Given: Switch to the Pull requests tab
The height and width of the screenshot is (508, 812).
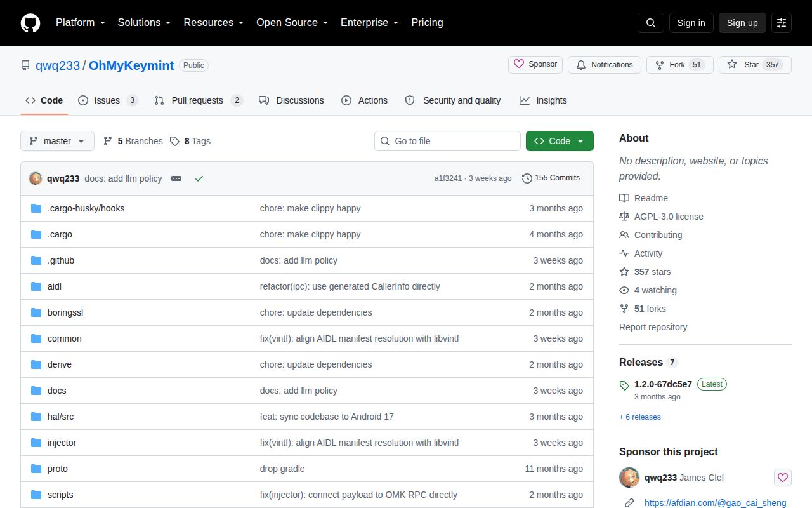Looking at the screenshot, I should coord(199,100).
